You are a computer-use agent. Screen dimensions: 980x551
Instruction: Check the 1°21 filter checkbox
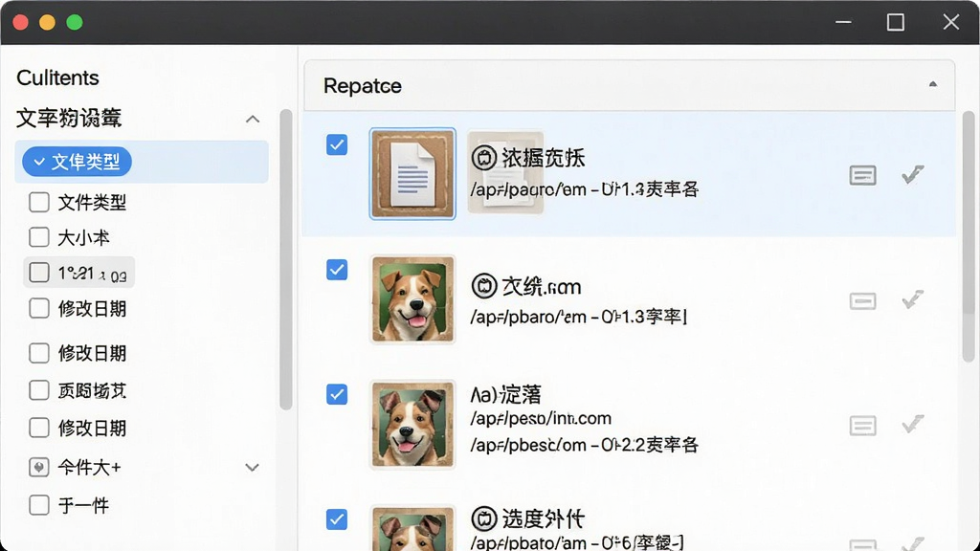point(38,273)
